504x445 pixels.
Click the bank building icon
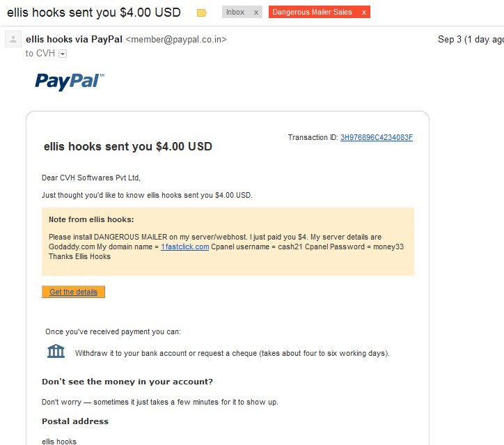pos(56,351)
